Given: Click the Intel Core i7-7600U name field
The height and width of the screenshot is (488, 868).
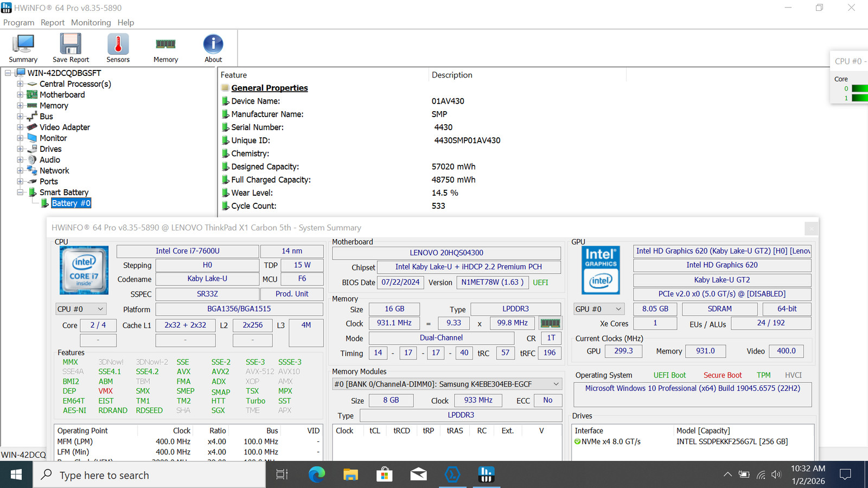Looking at the screenshot, I should (188, 251).
